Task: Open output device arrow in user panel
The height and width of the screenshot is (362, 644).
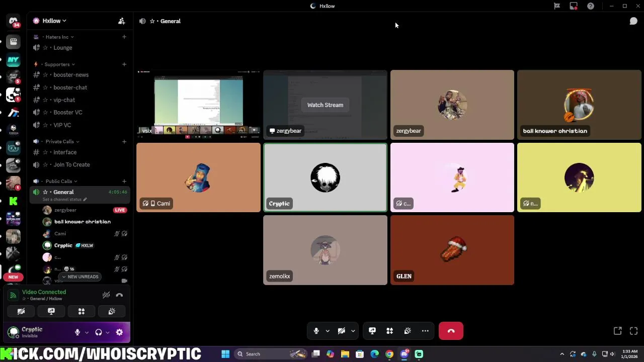Action: click(x=107, y=332)
